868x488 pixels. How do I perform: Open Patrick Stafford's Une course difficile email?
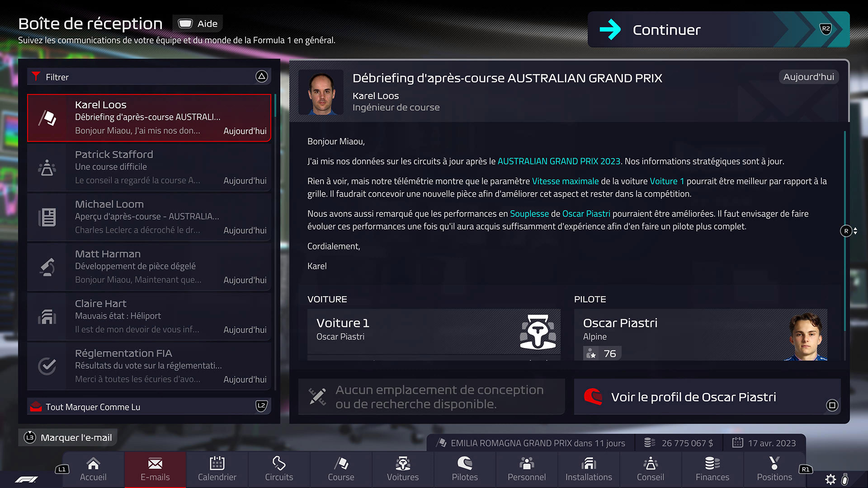[149, 168]
